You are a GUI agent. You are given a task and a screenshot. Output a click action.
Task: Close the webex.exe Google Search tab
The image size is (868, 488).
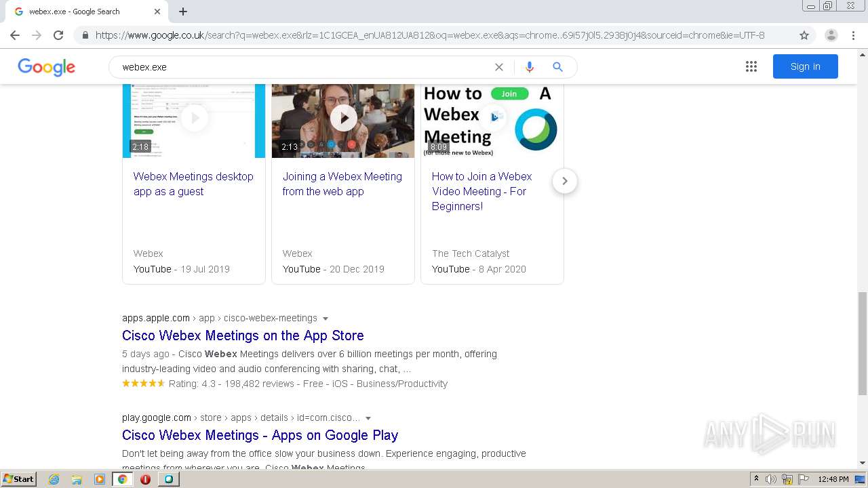[157, 12]
